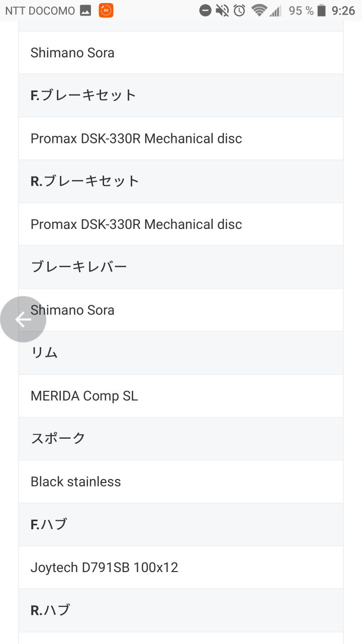Tap the R.ブレーキセット header row
This screenshot has height=644, width=362.
(x=181, y=181)
